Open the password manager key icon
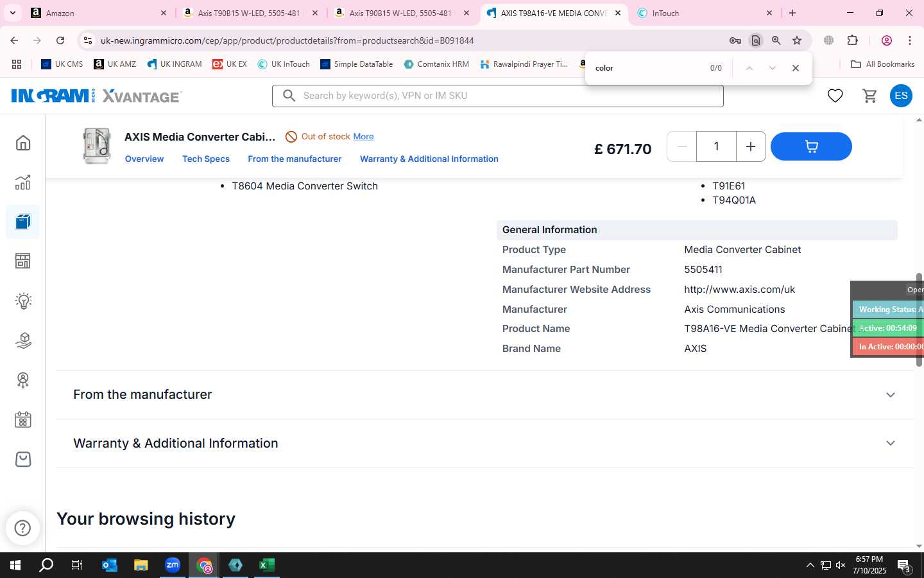This screenshot has height=578, width=924. (735, 40)
